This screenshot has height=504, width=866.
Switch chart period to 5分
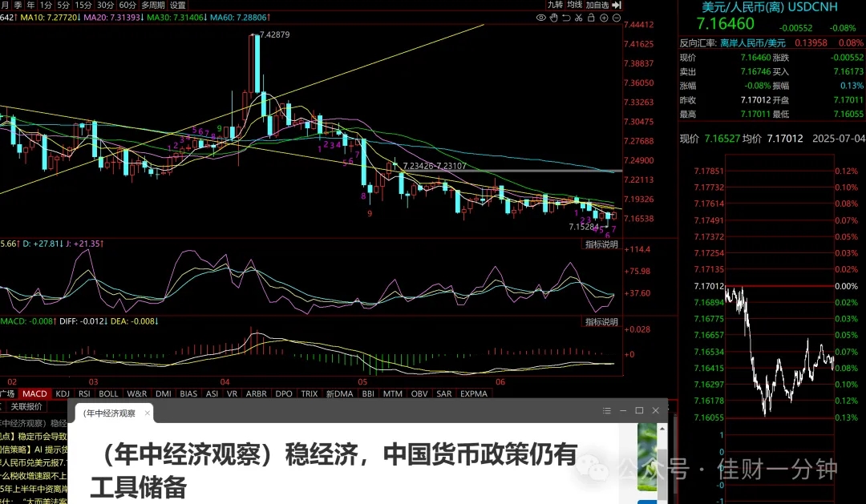pyautogui.click(x=63, y=5)
